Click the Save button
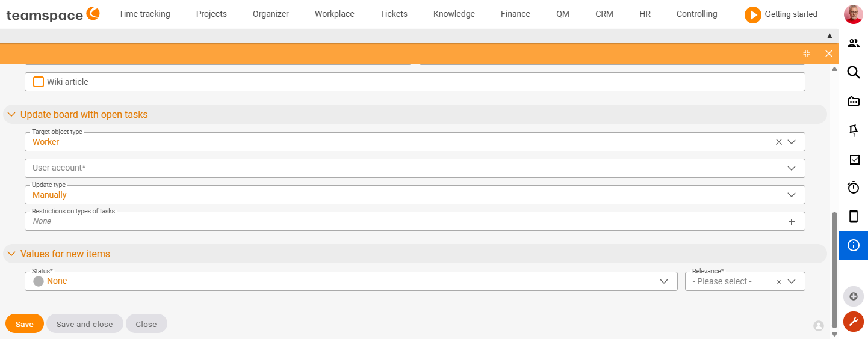The width and height of the screenshot is (868, 339). point(25,323)
